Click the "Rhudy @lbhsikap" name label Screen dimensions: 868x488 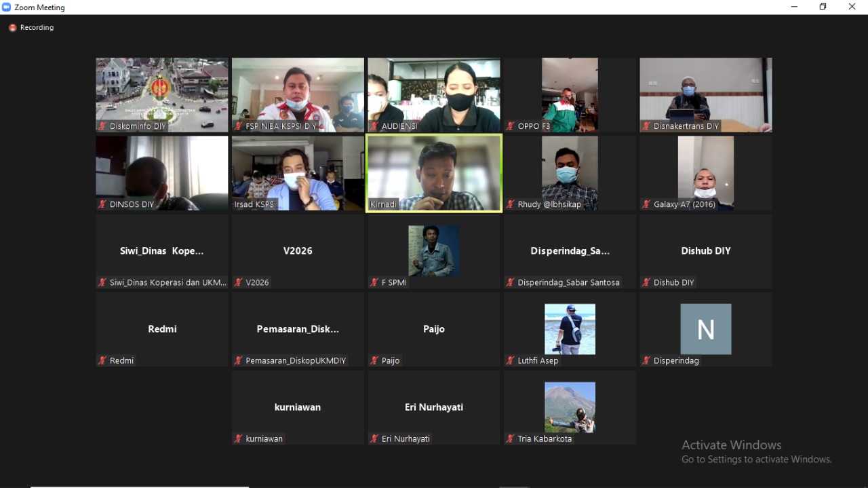click(x=549, y=204)
